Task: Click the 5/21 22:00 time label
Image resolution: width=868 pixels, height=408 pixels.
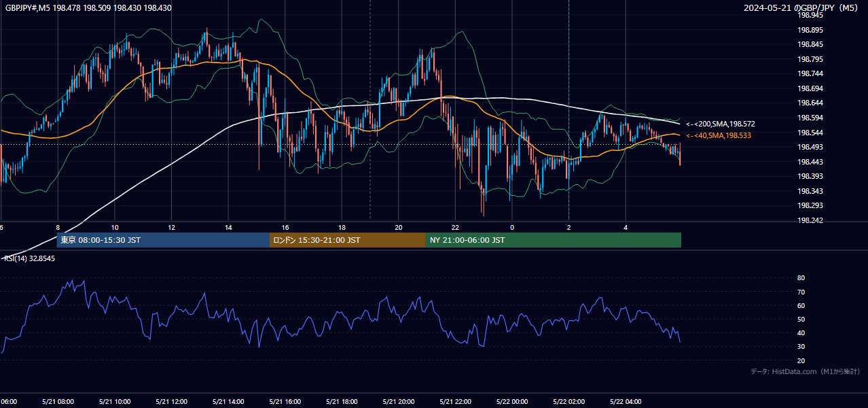Action: pyautogui.click(x=455, y=402)
